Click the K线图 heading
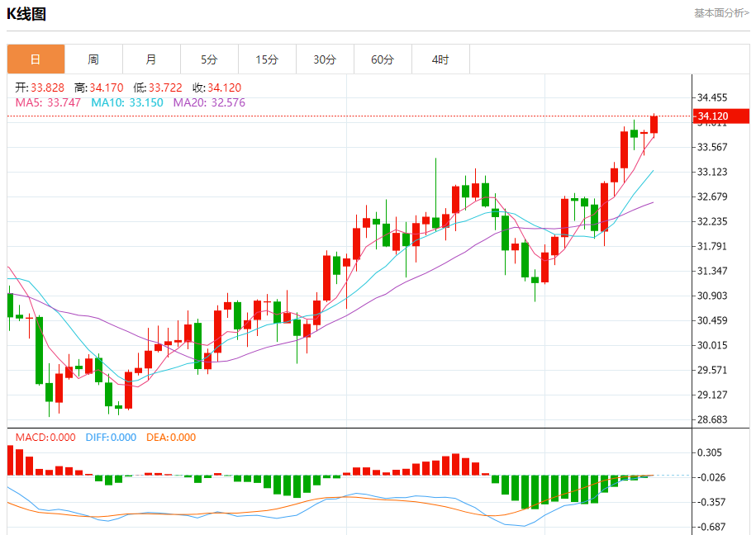The image size is (756, 535). 27,14
